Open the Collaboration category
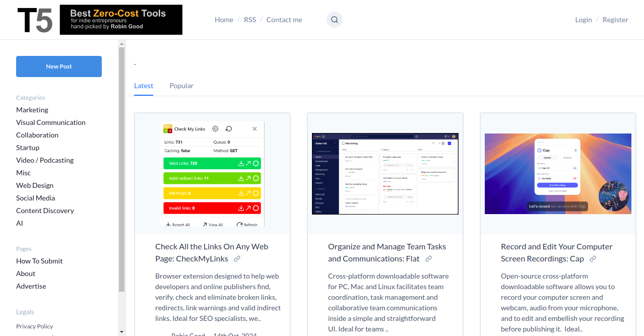Screen dimensions: 644x336 37,135
